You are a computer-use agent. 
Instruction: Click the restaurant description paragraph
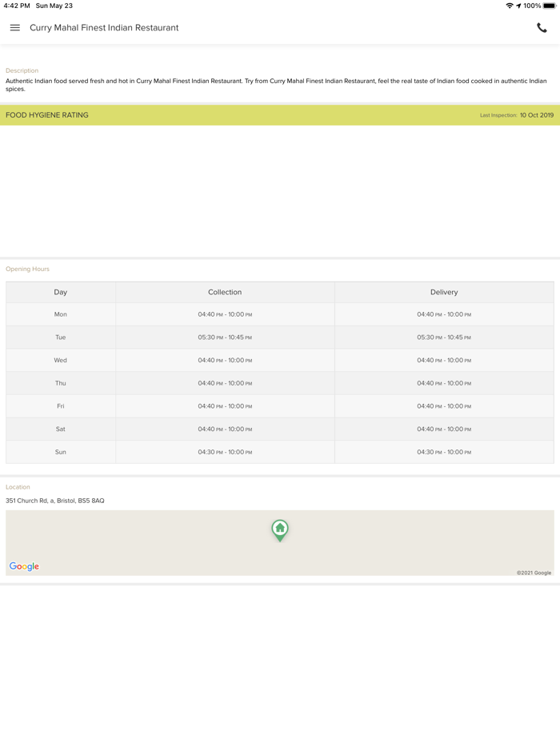click(276, 85)
